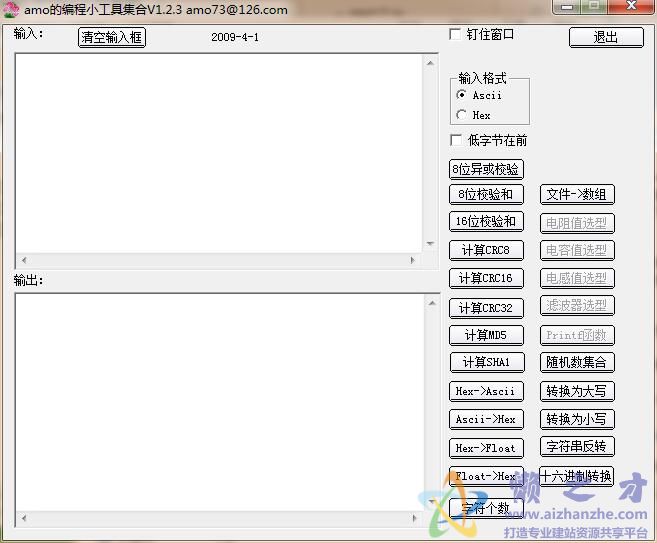Minimize the amo tools window
This screenshot has height=543, width=657.
tap(567, 7)
